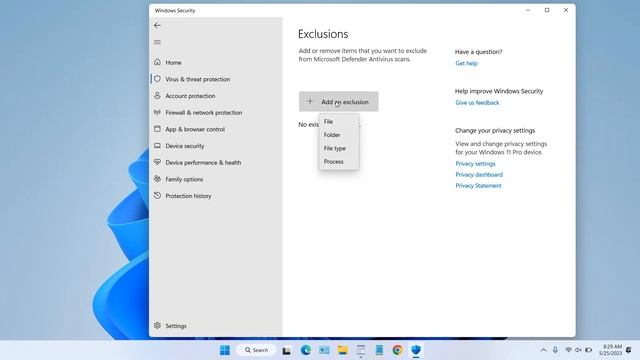Open App & browser control section
The image size is (640, 360).
195,129
